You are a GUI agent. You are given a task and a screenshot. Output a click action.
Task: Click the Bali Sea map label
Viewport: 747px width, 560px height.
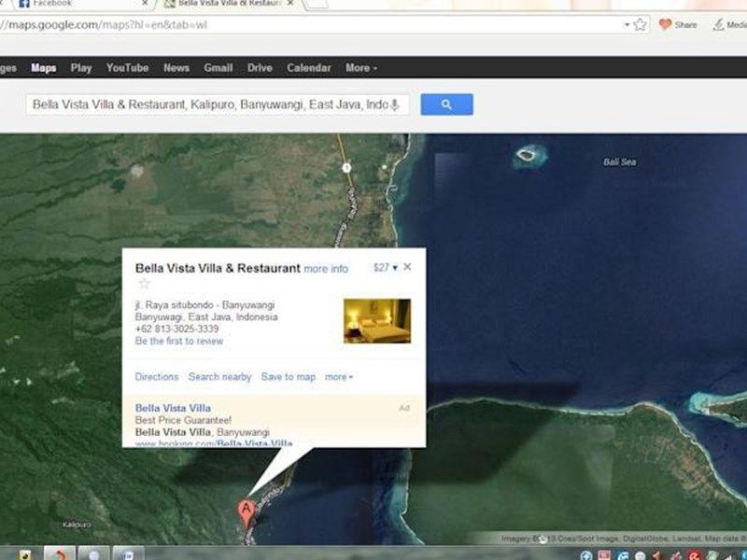(619, 161)
